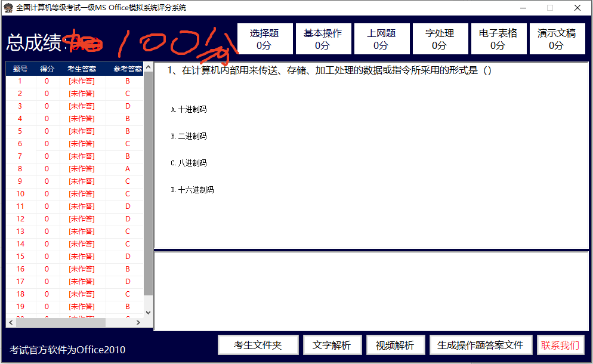The width and height of the screenshot is (593, 364).
Task: Open the 演示文稿 score section
Action: tap(557, 39)
